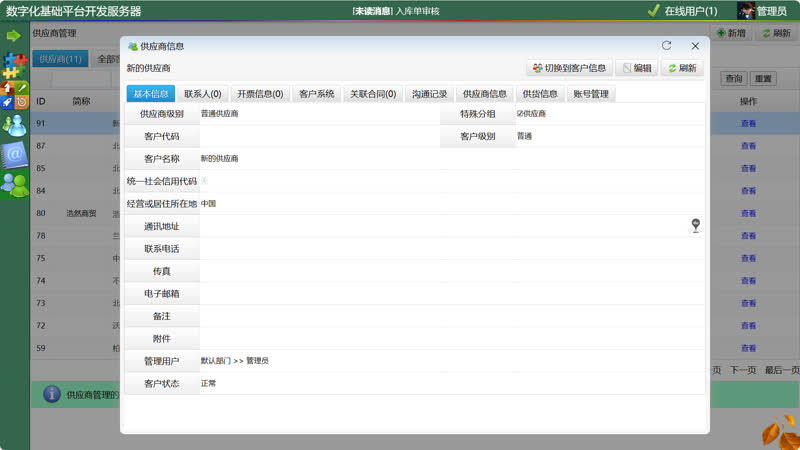Switch to the 联系人(0) tab

(203, 94)
